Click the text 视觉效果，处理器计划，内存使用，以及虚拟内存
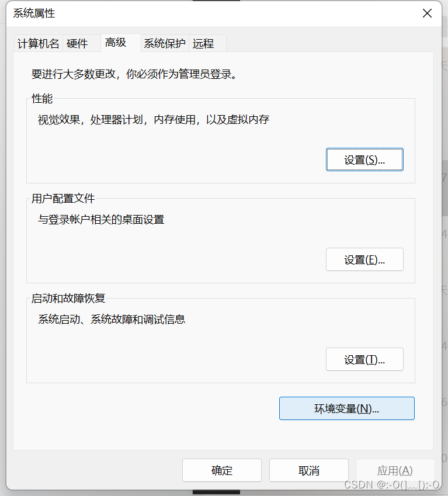Image resolution: width=448 pixels, height=496 pixels. click(154, 120)
